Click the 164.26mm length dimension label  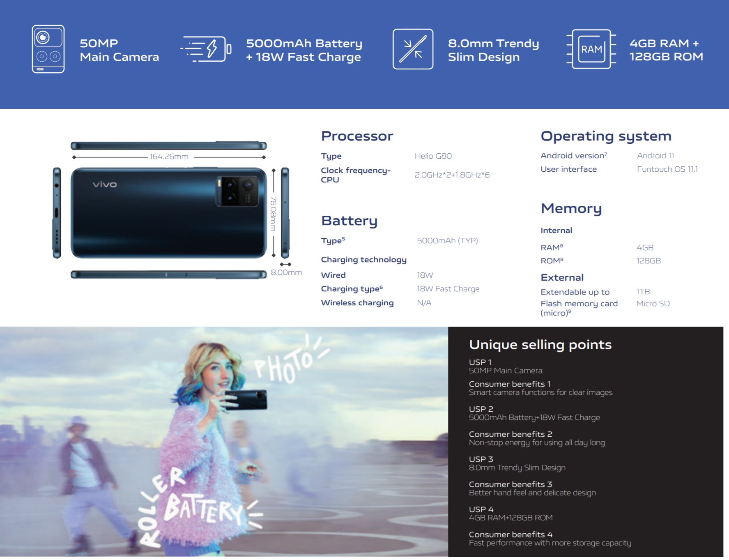point(169,157)
